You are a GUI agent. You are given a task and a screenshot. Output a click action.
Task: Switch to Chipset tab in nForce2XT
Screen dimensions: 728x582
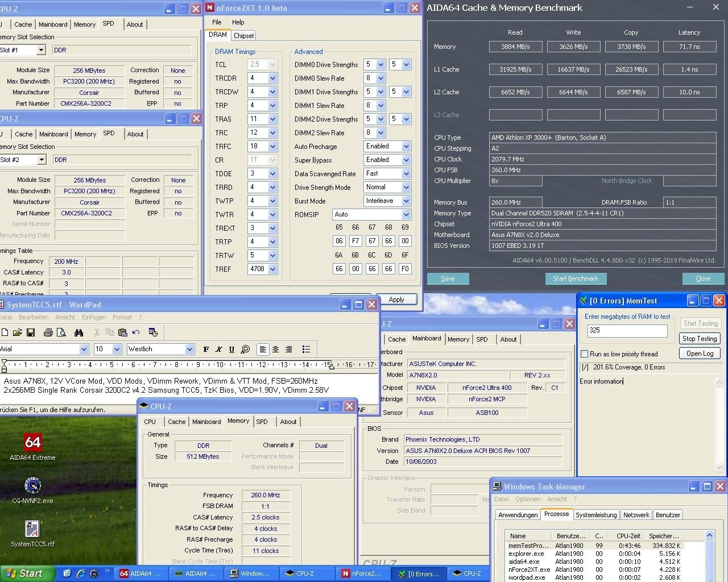pos(243,36)
